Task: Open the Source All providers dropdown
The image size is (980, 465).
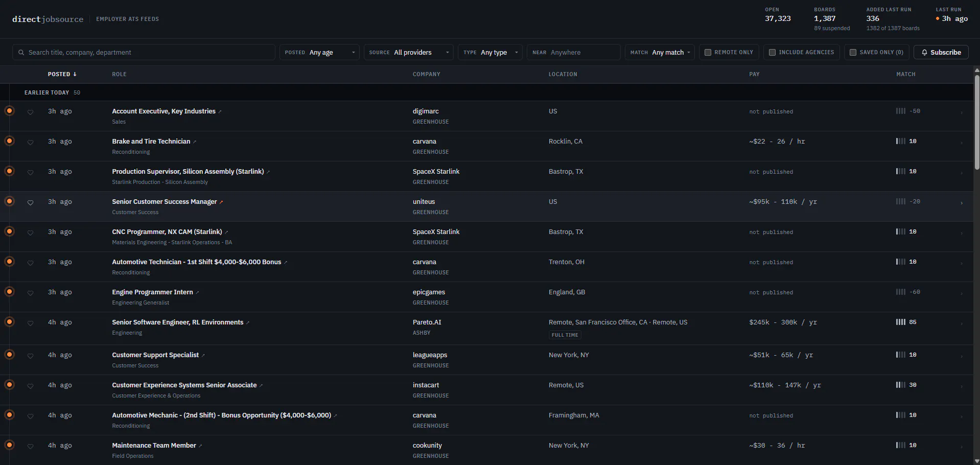Action: click(x=408, y=52)
